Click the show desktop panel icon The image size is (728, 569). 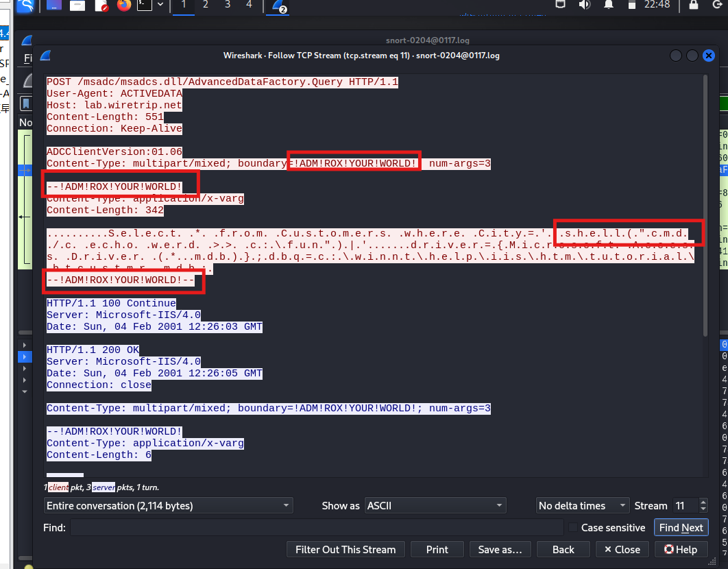coord(54,5)
